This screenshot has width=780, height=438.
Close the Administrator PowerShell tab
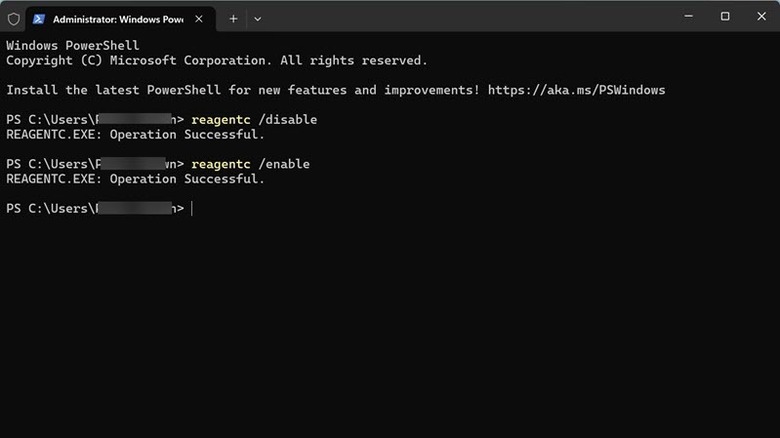200,18
